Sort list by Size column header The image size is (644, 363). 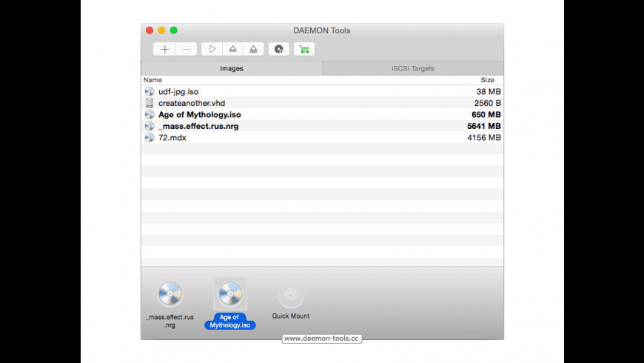485,80
